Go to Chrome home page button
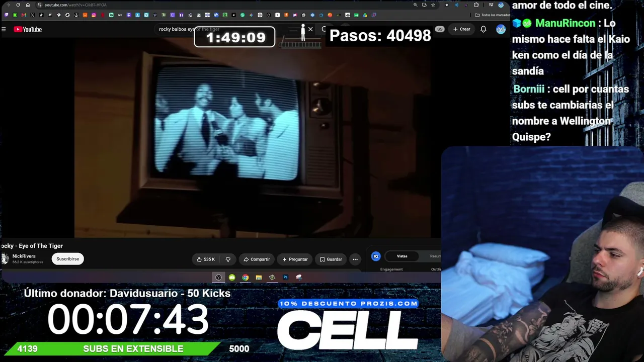This screenshot has height=362, width=644. [x=28, y=5]
